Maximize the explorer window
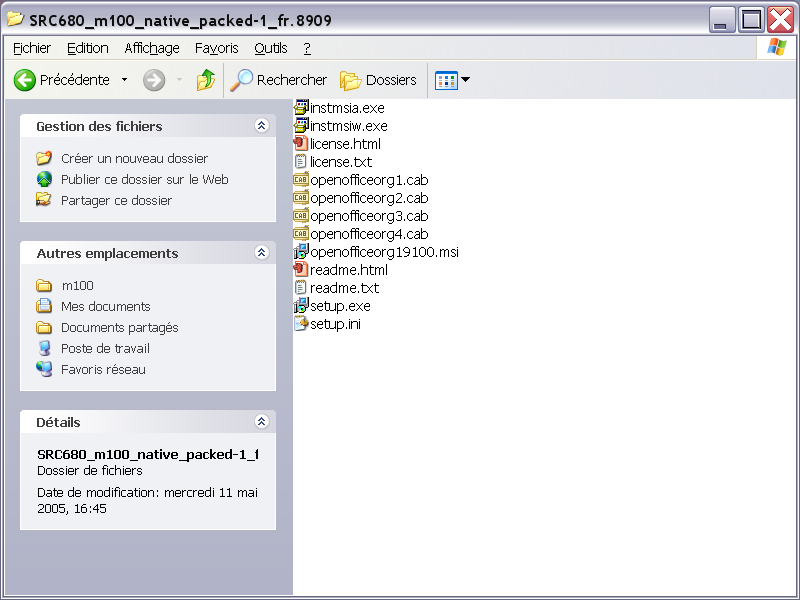Screen dimensions: 800x600 [x=752, y=20]
